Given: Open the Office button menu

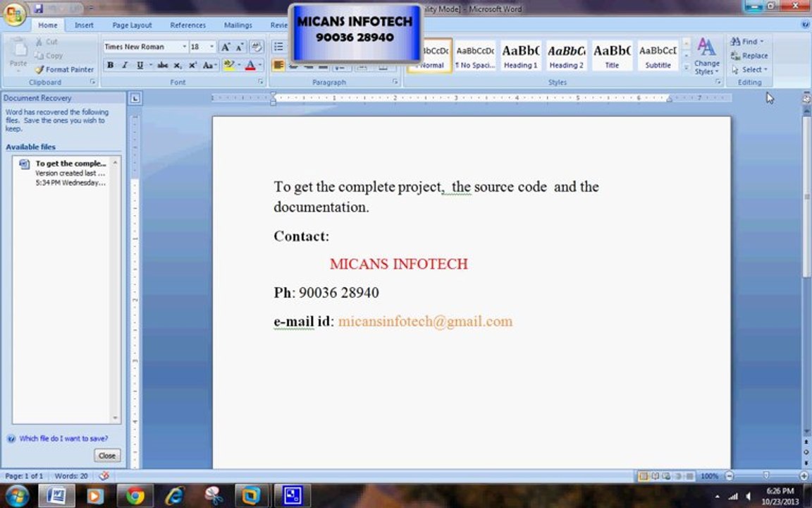Looking at the screenshot, I should pyautogui.click(x=15, y=14).
